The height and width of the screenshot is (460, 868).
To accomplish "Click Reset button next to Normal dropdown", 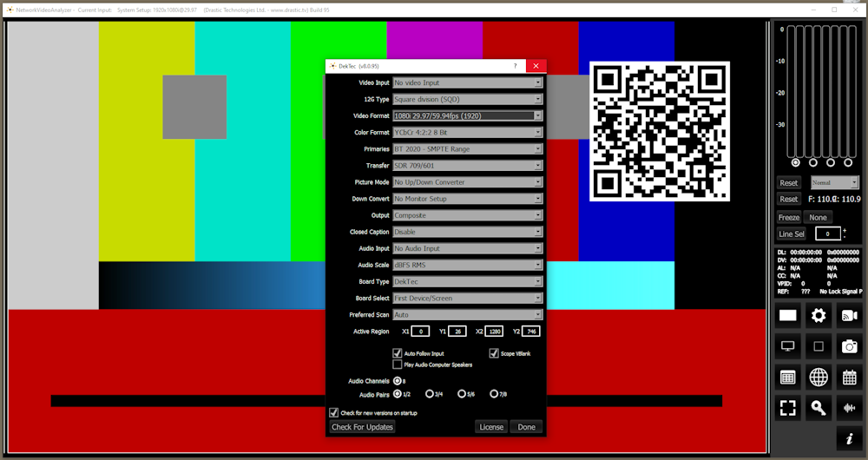I will click(x=788, y=182).
